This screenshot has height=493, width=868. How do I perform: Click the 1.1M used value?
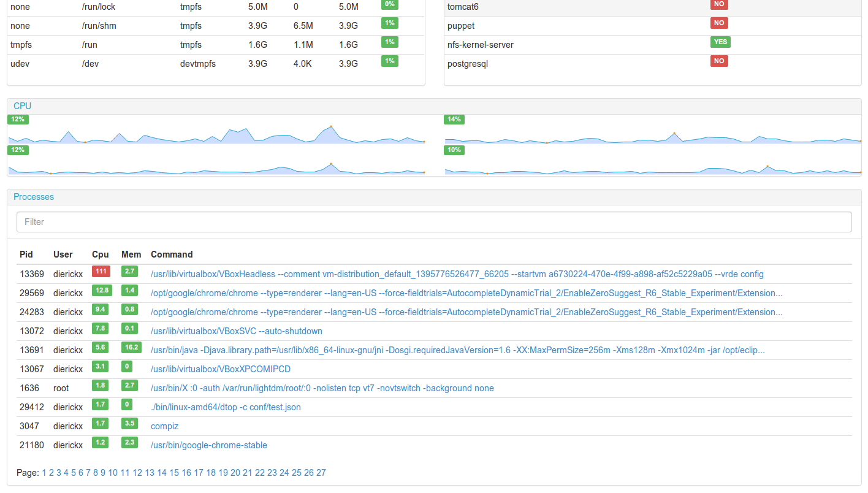(303, 45)
